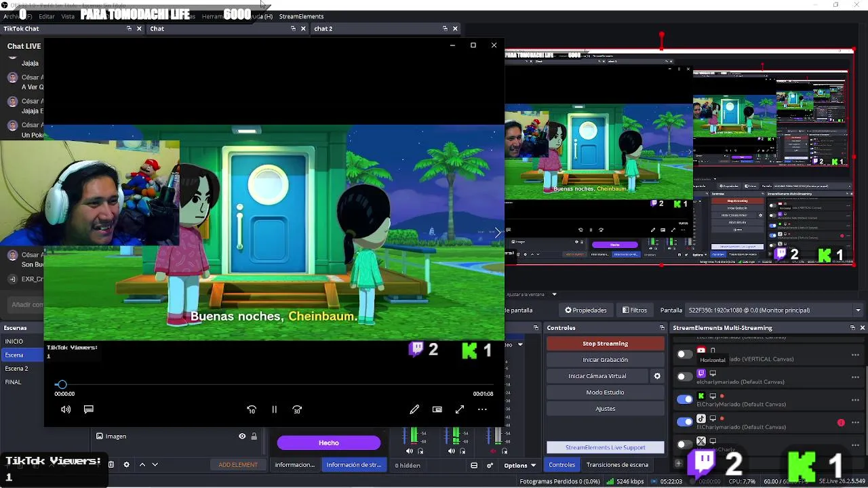Screen dimensions: 868x488
Task: Move source up with arrow
Action: point(142,465)
